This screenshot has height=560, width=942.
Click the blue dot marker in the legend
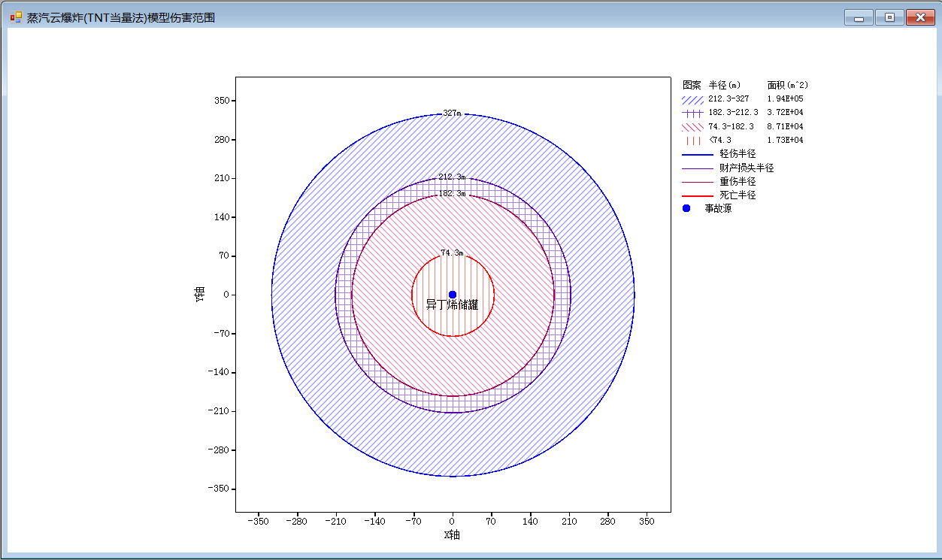686,208
